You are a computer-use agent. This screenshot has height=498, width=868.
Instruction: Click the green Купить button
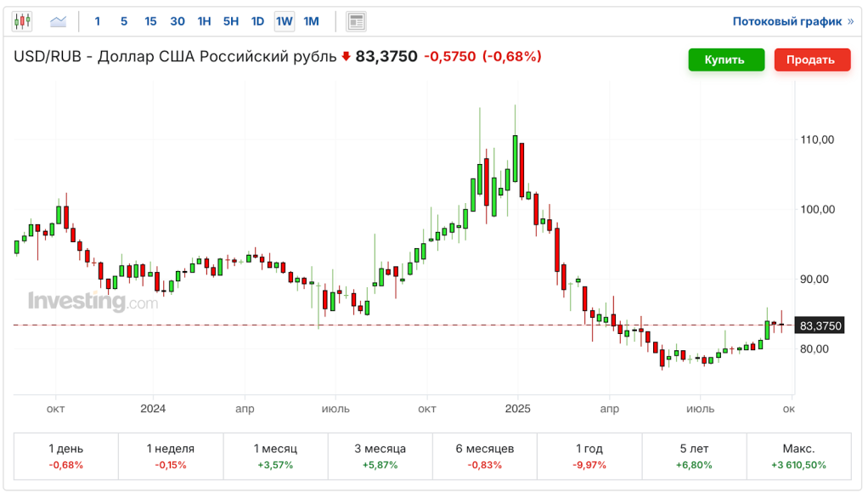pyautogui.click(x=726, y=59)
